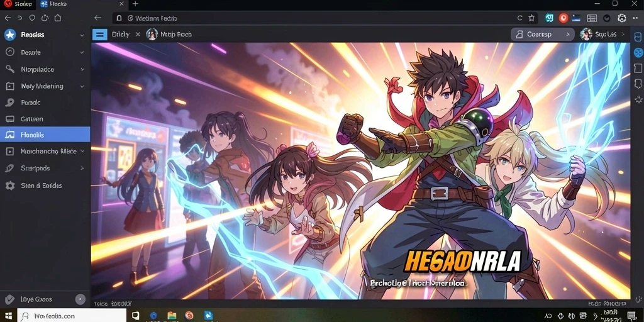644x322 pixels.
Task: Select the Honolils sidebar item
Action: pos(45,135)
